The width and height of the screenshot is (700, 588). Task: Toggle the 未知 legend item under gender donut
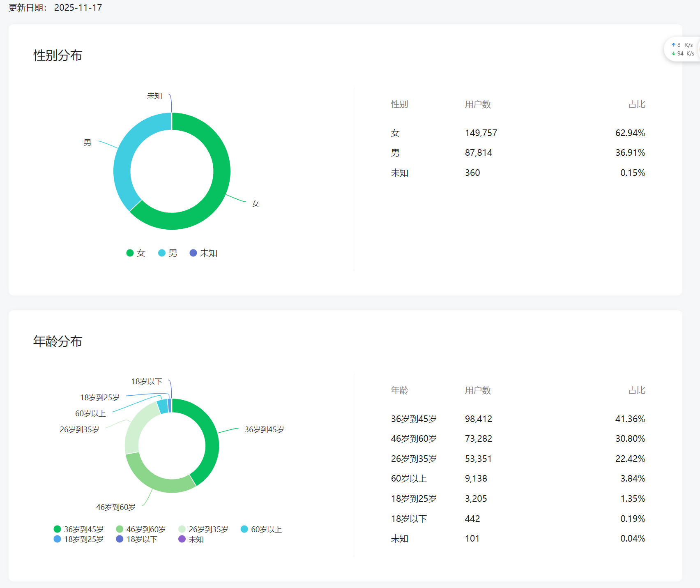203,253
